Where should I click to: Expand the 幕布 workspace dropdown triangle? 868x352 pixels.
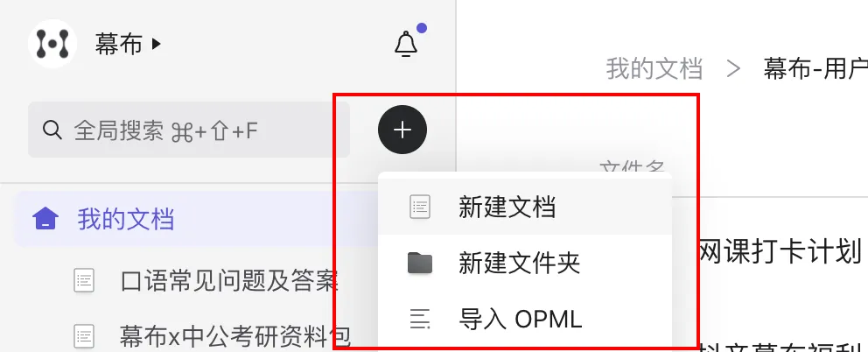[156, 43]
